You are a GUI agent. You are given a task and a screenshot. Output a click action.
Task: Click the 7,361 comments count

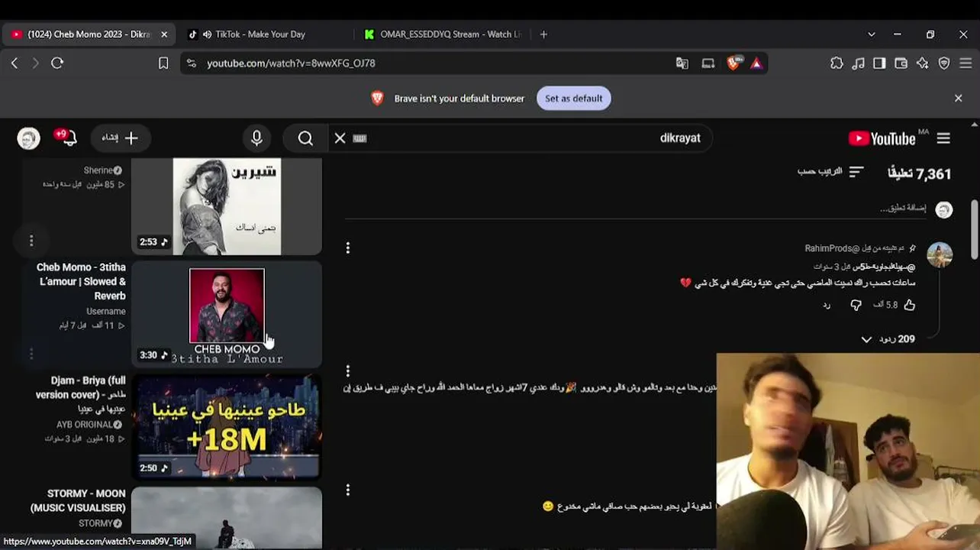[920, 174]
